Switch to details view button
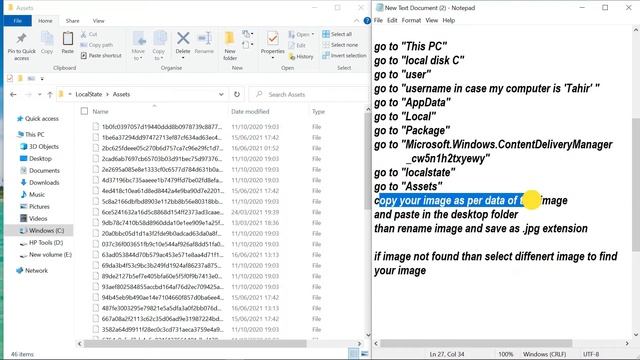The width and height of the screenshot is (640, 360). pyautogui.click(x=353, y=353)
